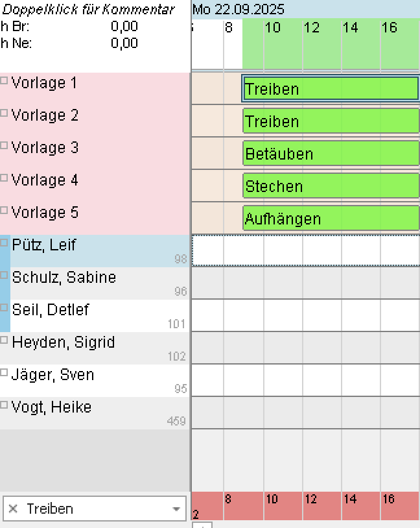The width and height of the screenshot is (420, 528).
Task: Clear the Treiben filter with the X icon
Action: point(13,509)
